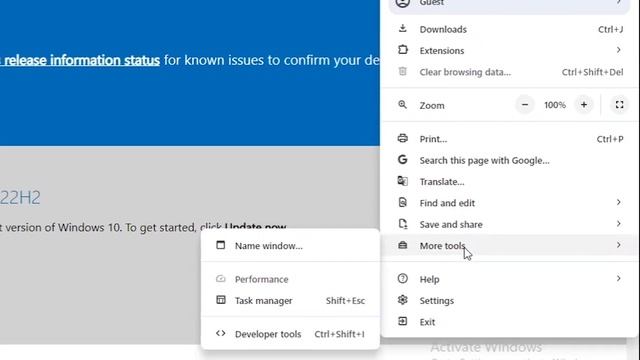The image size is (640, 360).
Task: Open the Help menu entry
Action: (509, 279)
